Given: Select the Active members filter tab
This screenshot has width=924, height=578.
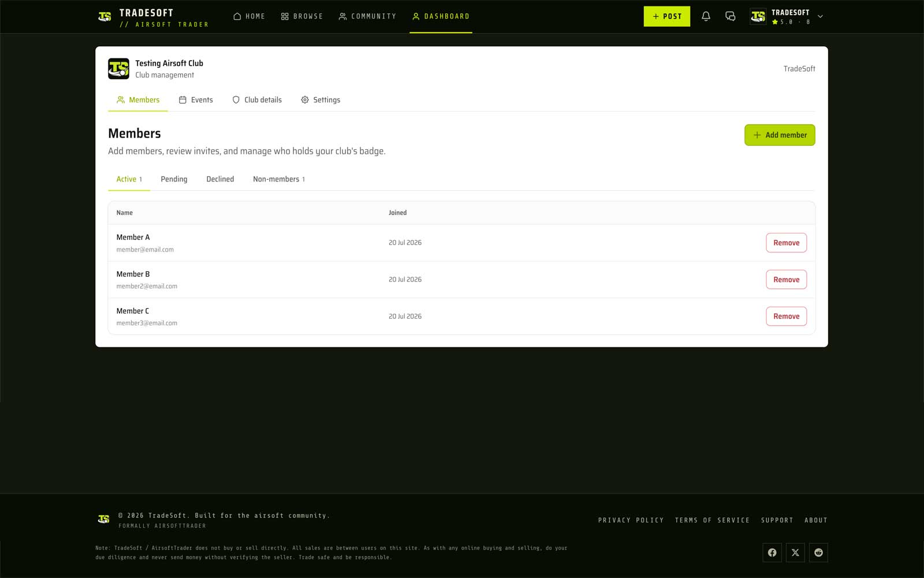Looking at the screenshot, I should click(129, 179).
